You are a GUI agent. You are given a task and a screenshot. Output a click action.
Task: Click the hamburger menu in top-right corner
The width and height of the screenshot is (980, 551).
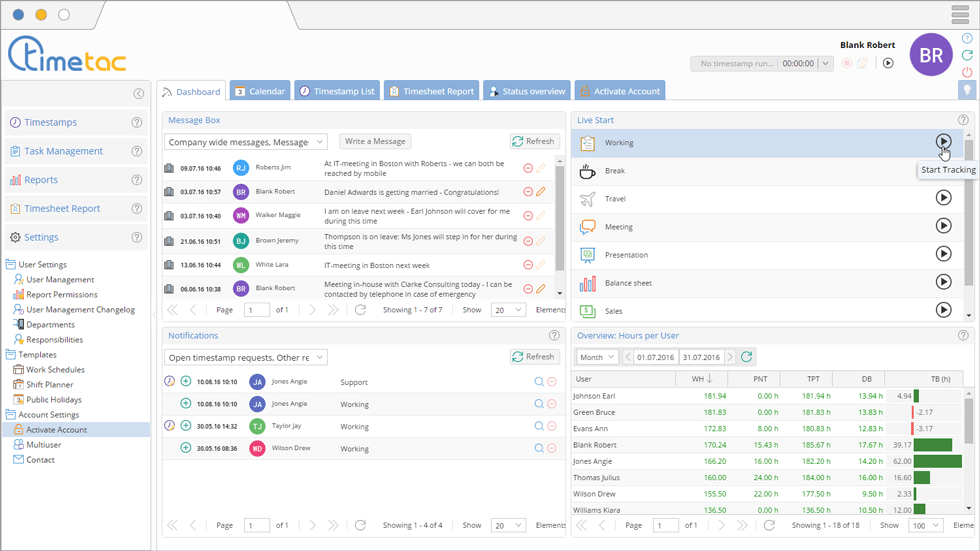click(x=960, y=14)
